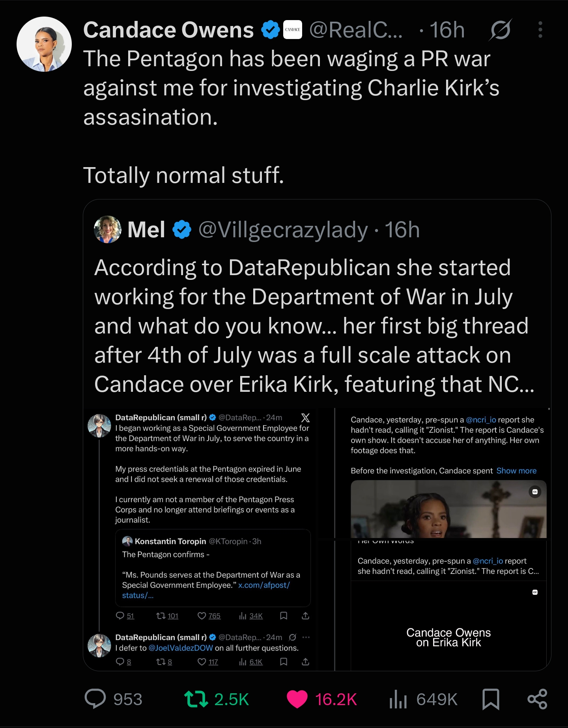The height and width of the screenshot is (728, 568).
Task: Click the blue verified badge next to Candace Owens
Action: pos(271,30)
